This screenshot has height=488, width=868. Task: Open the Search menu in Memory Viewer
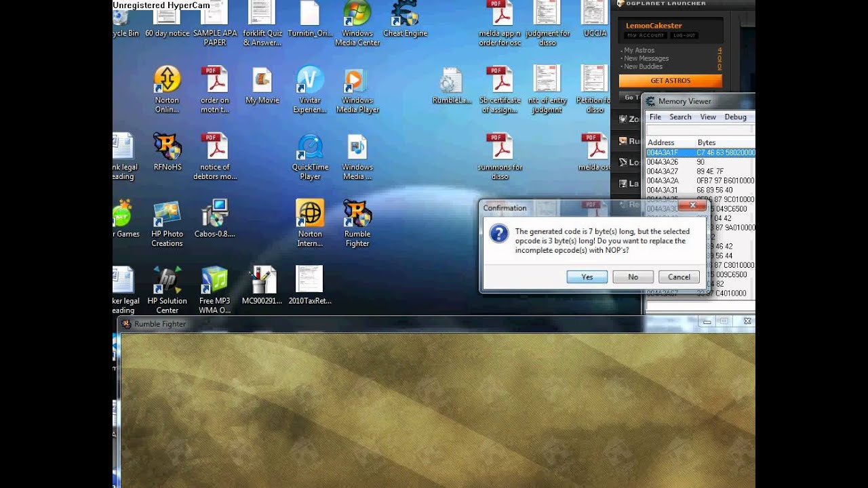(680, 117)
